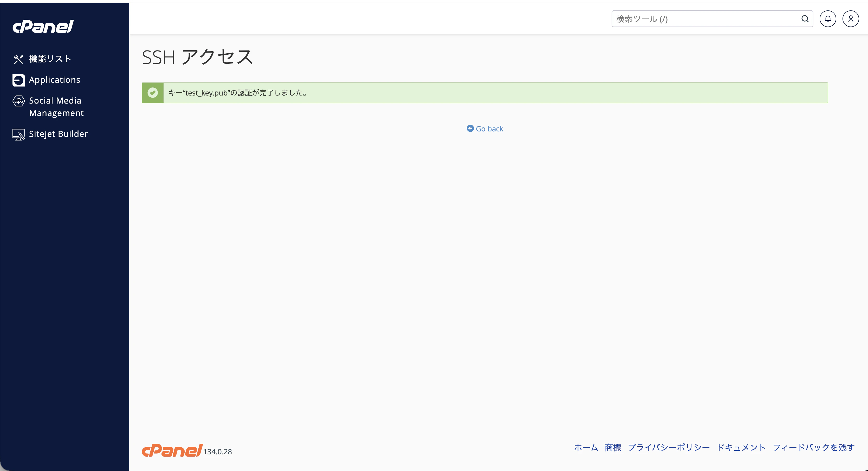Open the user account icon
The height and width of the screenshot is (471, 868).
click(851, 19)
